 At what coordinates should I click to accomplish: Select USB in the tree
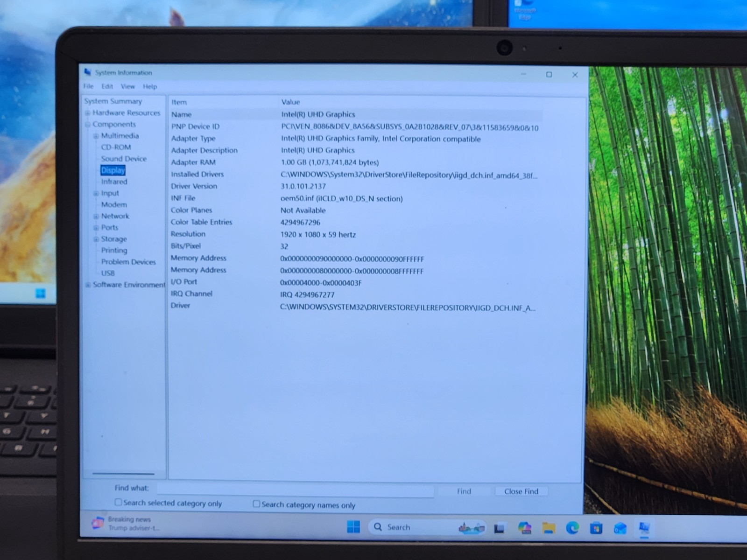(x=108, y=273)
